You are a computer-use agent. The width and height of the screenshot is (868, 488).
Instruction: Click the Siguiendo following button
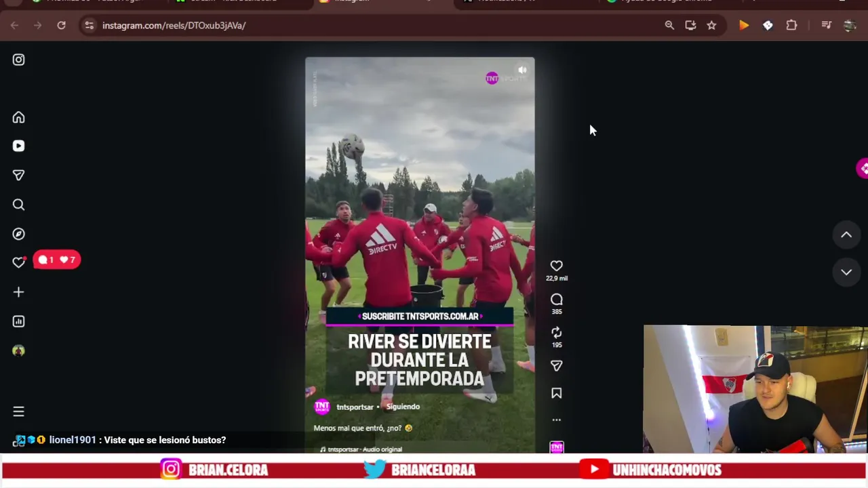tap(403, 407)
